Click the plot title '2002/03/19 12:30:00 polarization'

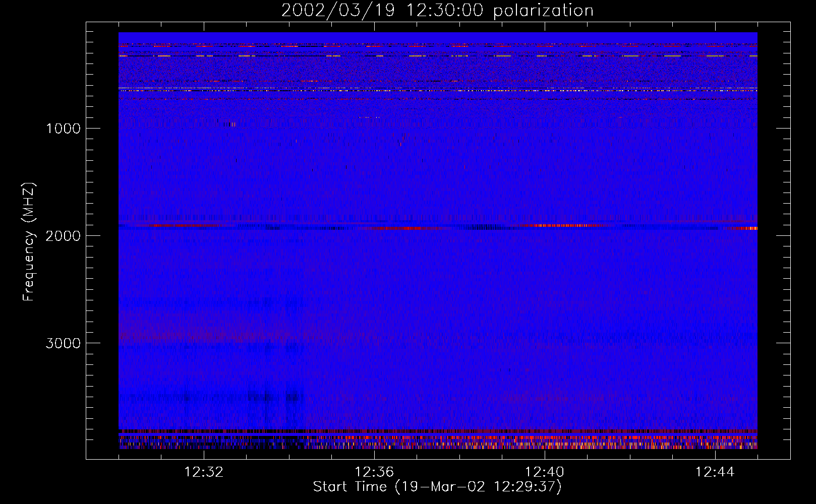coord(437,11)
